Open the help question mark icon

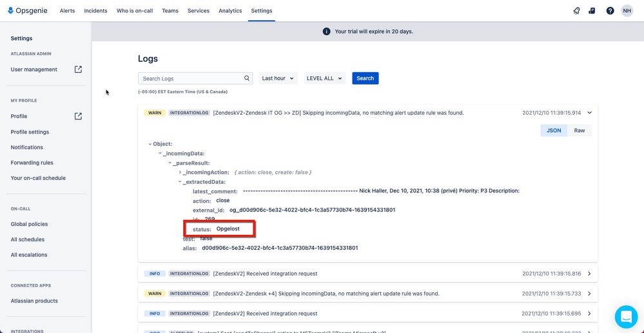tap(610, 11)
